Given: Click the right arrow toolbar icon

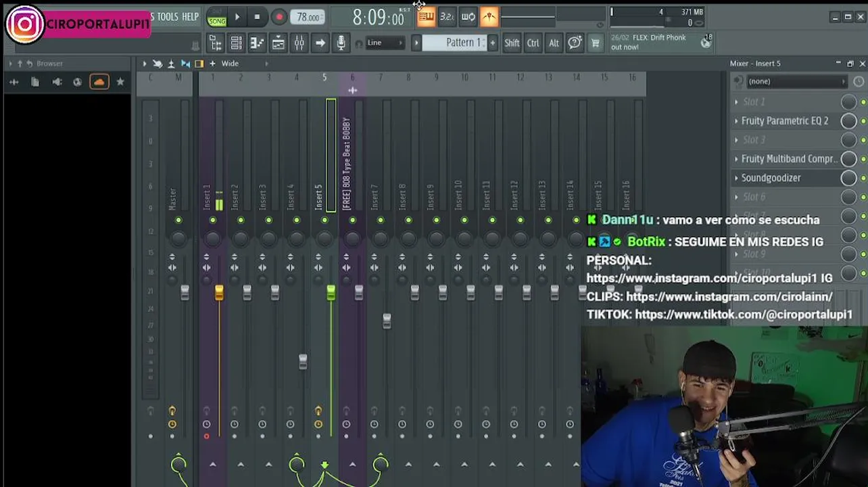Looking at the screenshot, I should 320,43.
